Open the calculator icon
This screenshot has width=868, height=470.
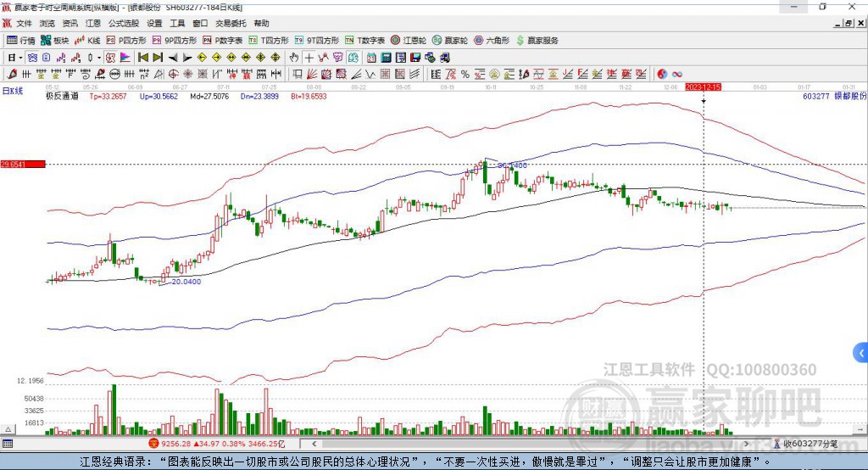coord(386,58)
